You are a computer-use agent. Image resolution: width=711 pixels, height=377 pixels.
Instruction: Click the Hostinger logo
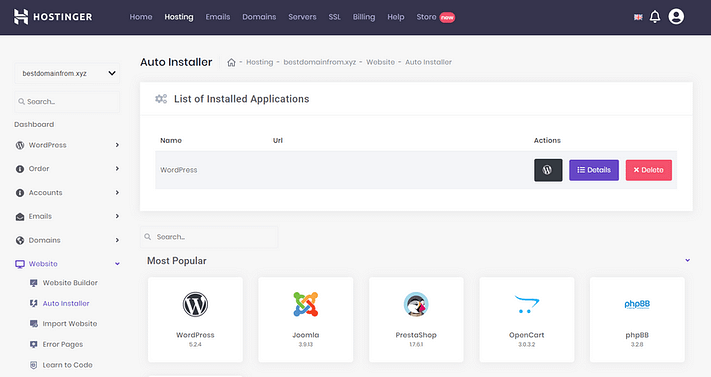pyautogui.click(x=53, y=17)
